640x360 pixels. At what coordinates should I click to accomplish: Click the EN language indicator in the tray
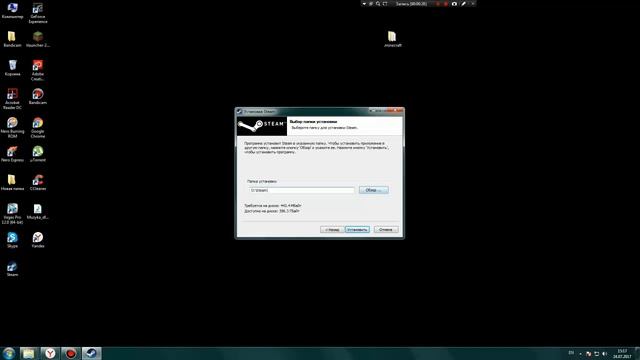[571, 353]
